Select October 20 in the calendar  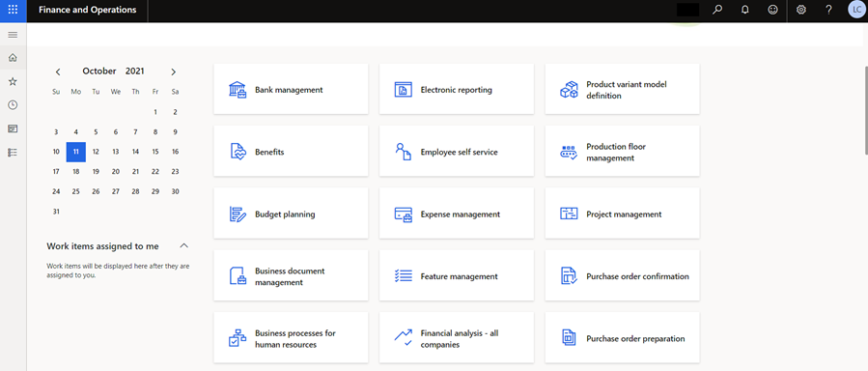[x=116, y=172]
